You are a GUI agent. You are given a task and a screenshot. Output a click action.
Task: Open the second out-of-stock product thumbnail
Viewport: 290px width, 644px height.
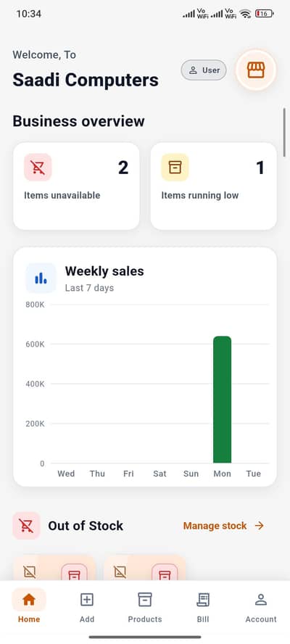click(x=144, y=568)
